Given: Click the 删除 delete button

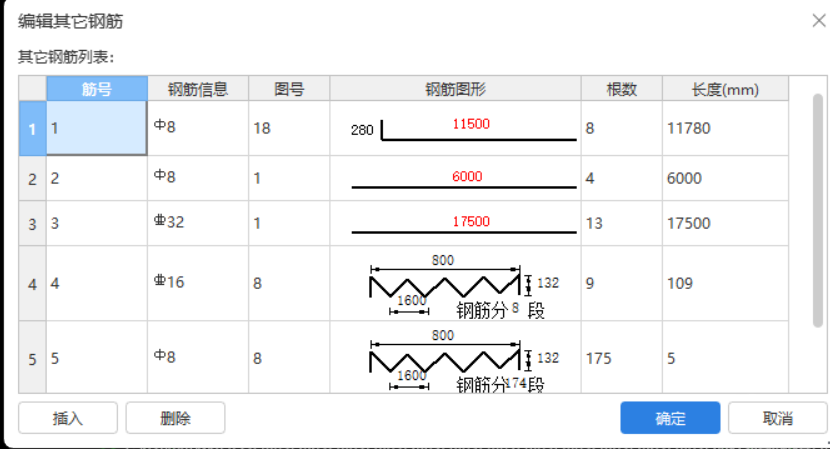Looking at the screenshot, I should 175,418.
